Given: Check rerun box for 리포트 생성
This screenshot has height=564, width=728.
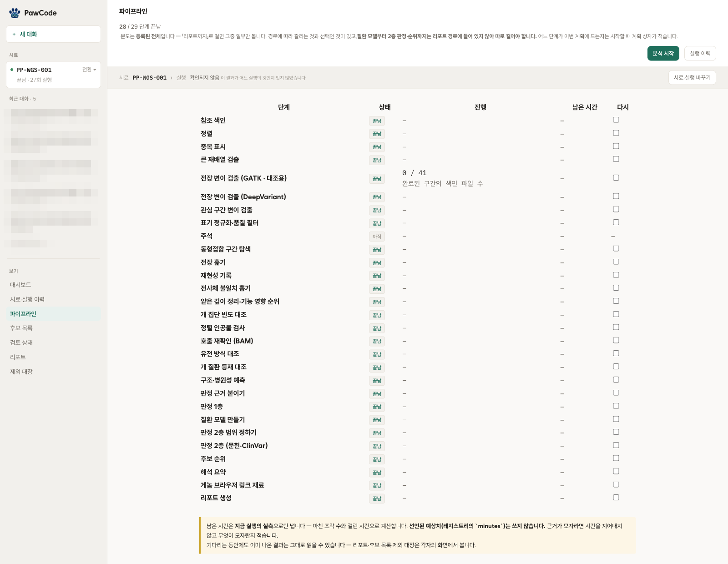Looking at the screenshot, I should (616, 497).
